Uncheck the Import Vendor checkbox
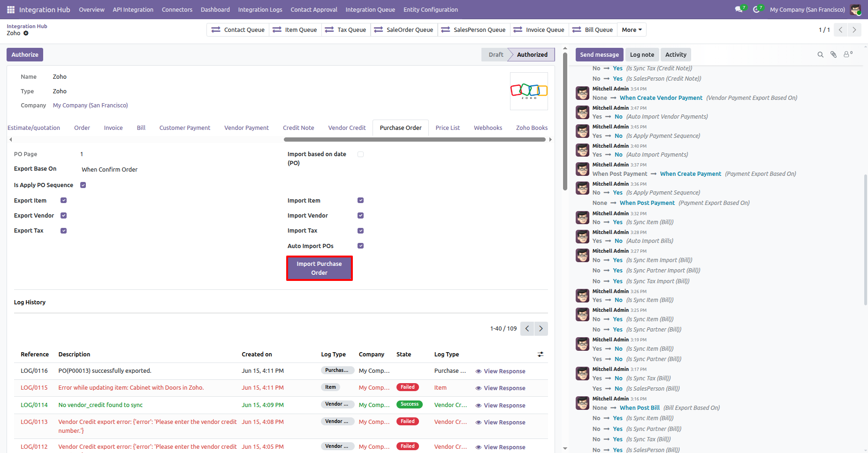868x453 pixels. 361,216
